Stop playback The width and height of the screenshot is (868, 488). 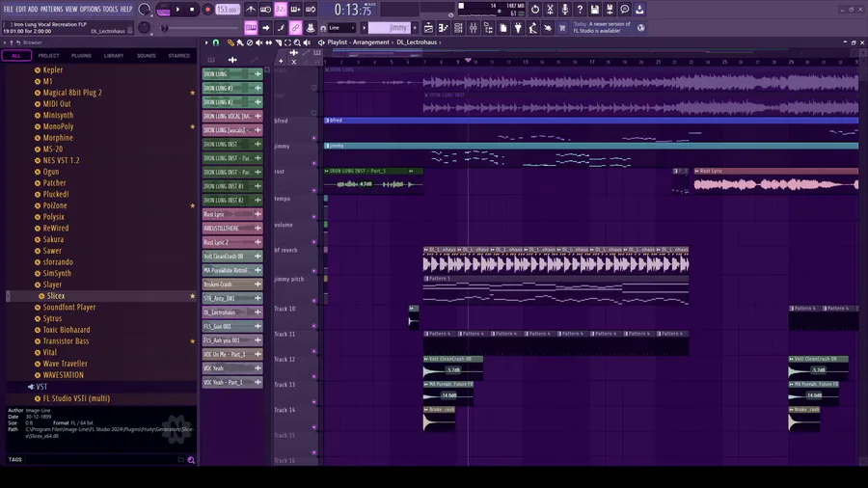pyautogui.click(x=192, y=10)
